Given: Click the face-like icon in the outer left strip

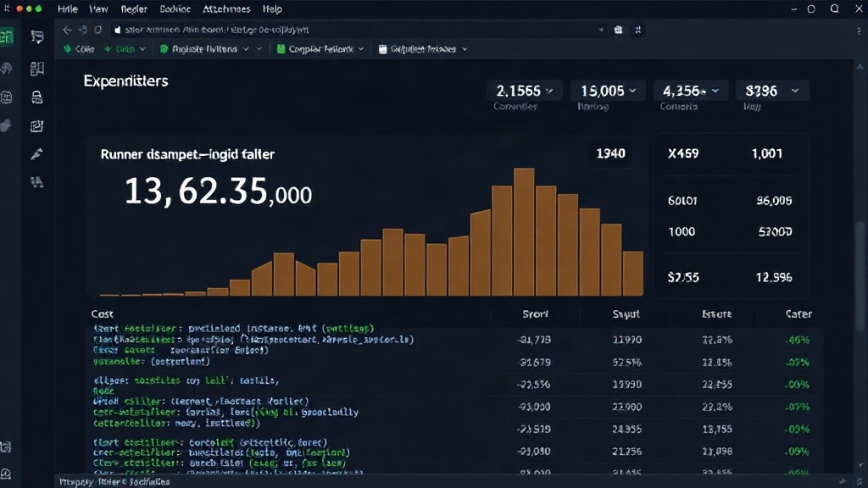Looking at the screenshot, I should pyautogui.click(x=7, y=97).
